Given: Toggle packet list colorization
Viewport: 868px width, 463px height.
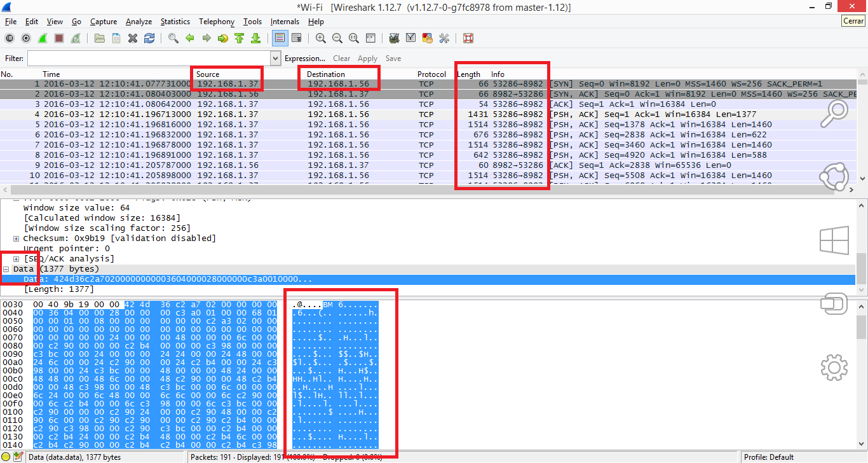Looking at the screenshot, I should tap(280, 38).
